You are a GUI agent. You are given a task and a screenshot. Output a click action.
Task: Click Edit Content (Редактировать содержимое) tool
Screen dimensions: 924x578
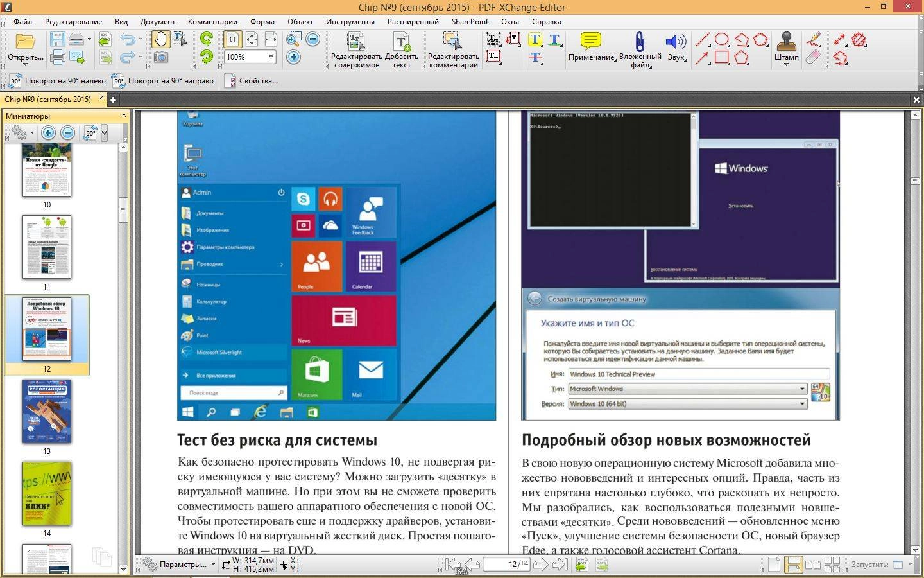click(x=356, y=49)
